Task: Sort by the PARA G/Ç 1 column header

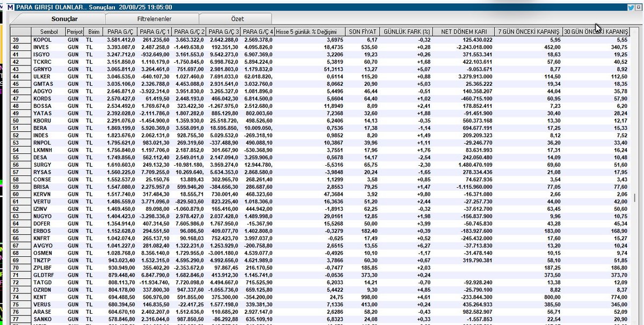Action: 155,32
